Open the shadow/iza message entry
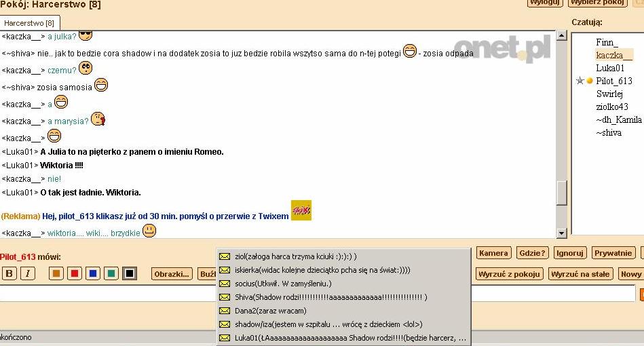This screenshot has width=644, height=346. pos(328,324)
